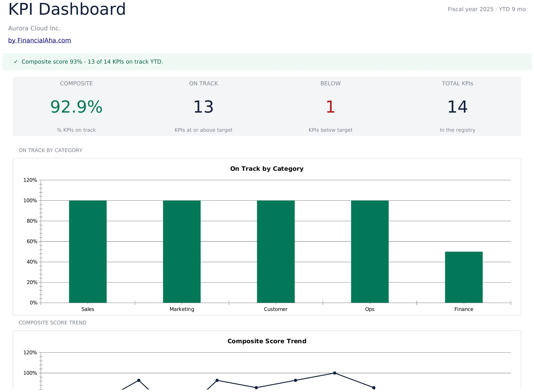534x392 pixels.
Task: Click the 40% y-axis label in bar chart
Action: tap(32, 262)
